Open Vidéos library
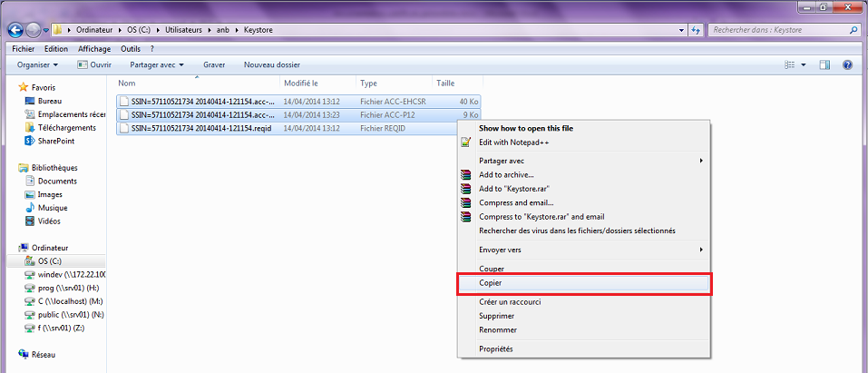 44,221
